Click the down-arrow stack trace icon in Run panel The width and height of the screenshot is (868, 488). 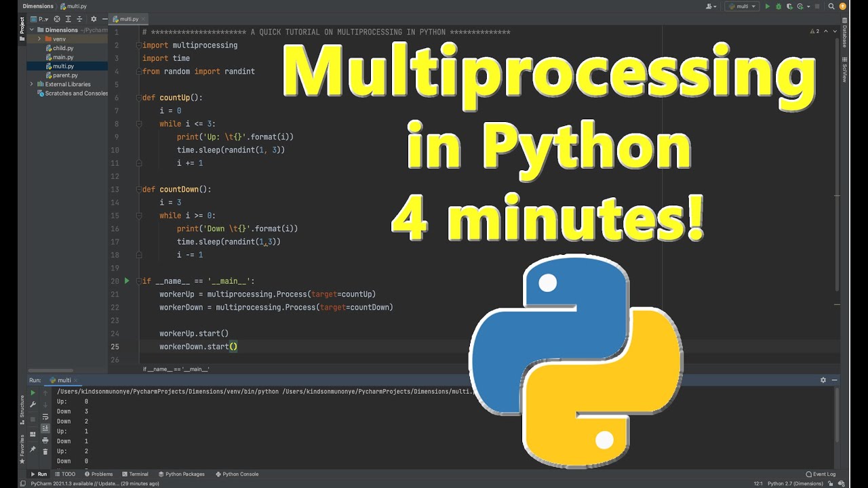[x=45, y=405]
